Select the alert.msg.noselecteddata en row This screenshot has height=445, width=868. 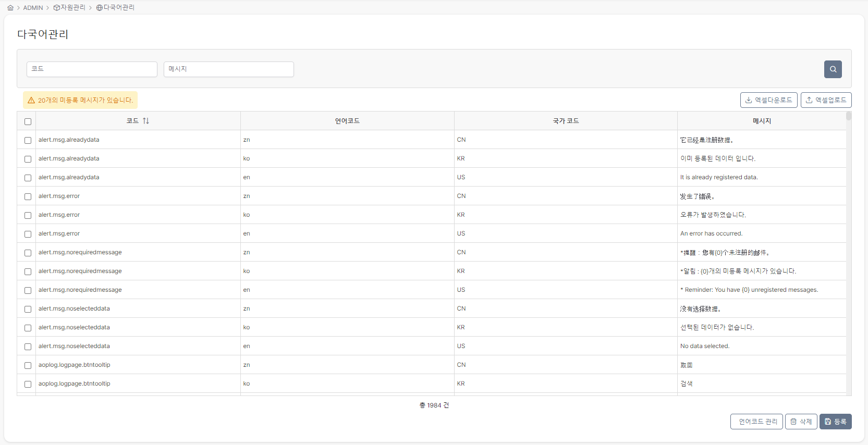[432, 346]
